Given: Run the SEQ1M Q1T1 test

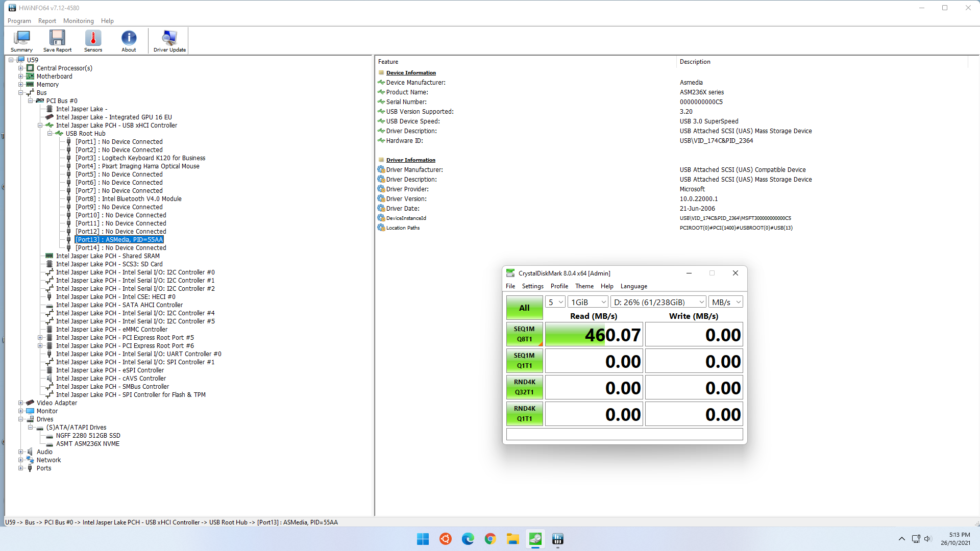Looking at the screenshot, I should click(x=524, y=361).
